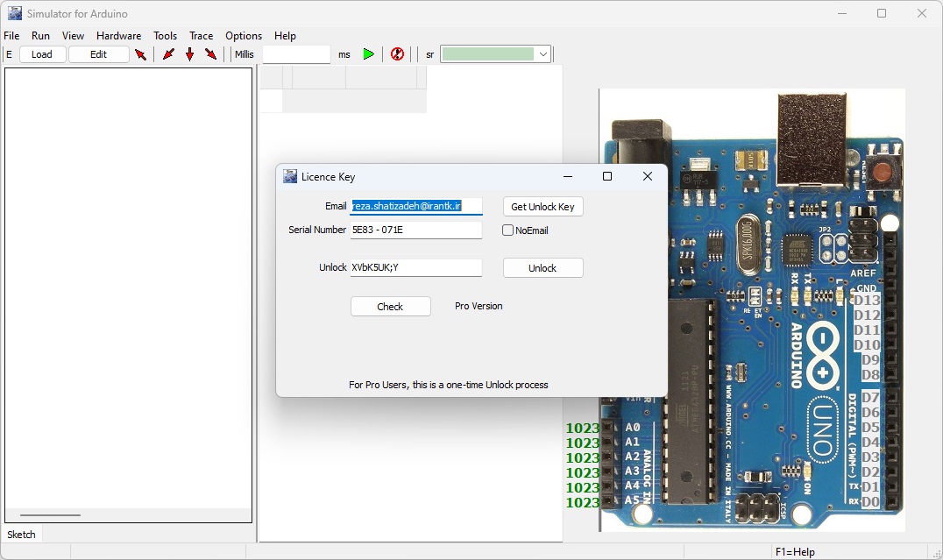This screenshot has height=560, width=943.
Task: Click the A3 analog pin label
Action: coord(632,471)
